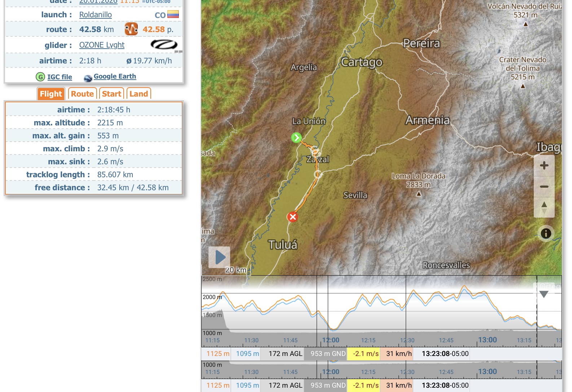This screenshot has width=572, height=392.
Task: Collapse the altitude chart with triangle
Action: point(544,294)
